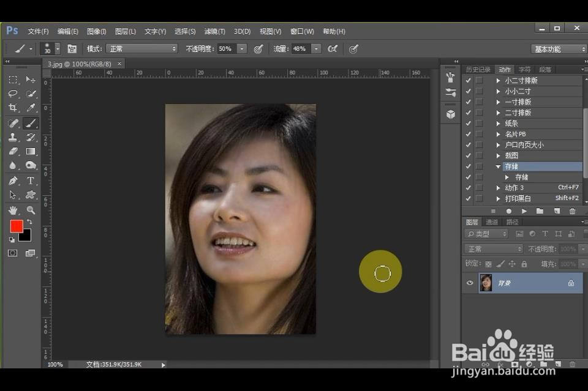Image resolution: width=588 pixels, height=391 pixels.
Task: Select the Zoom tool
Action: click(31, 210)
